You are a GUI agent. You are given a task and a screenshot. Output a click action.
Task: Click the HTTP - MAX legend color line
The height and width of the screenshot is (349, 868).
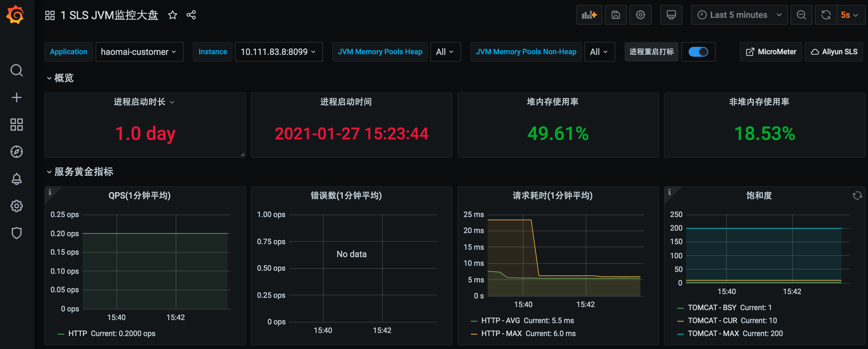pos(474,334)
